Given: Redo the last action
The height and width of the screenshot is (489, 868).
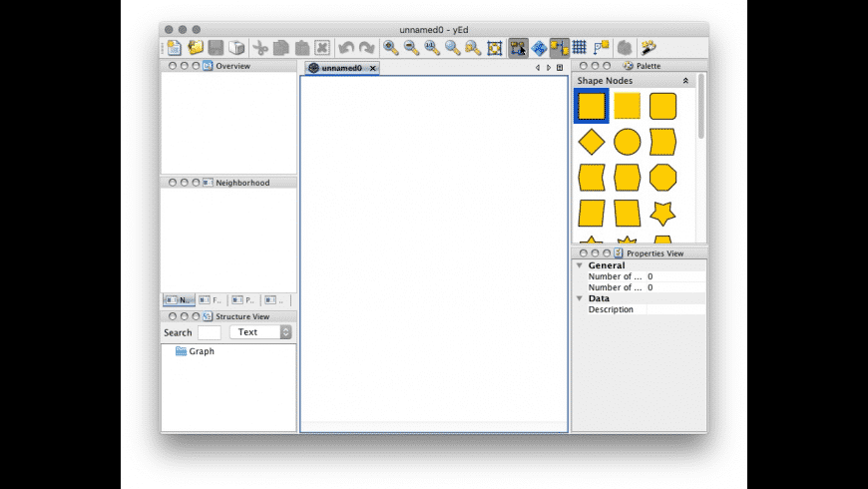Looking at the screenshot, I should pyautogui.click(x=366, y=48).
